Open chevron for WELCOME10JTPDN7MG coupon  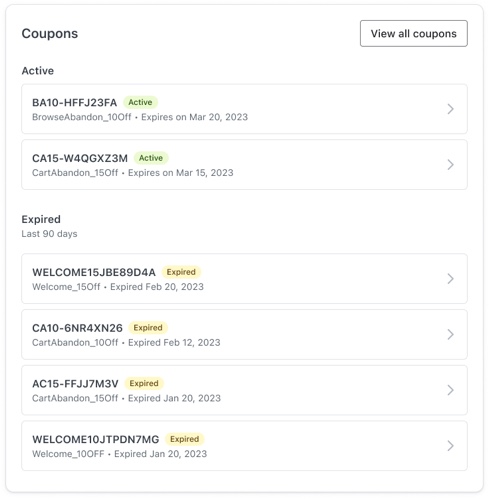(x=450, y=446)
